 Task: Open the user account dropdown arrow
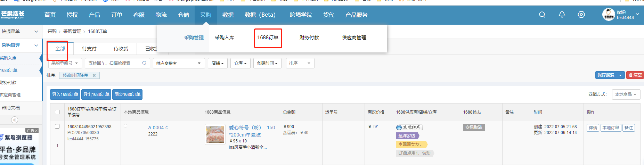click(637, 14)
